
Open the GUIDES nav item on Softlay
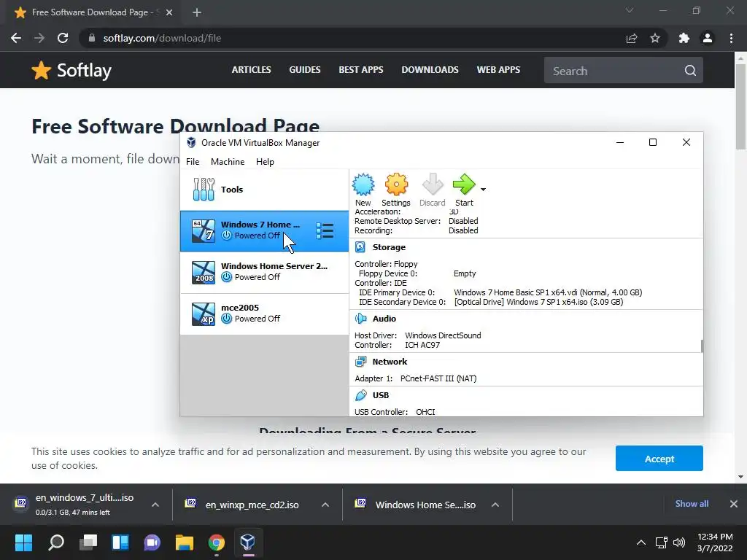pyautogui.click(x=304, y=70)
